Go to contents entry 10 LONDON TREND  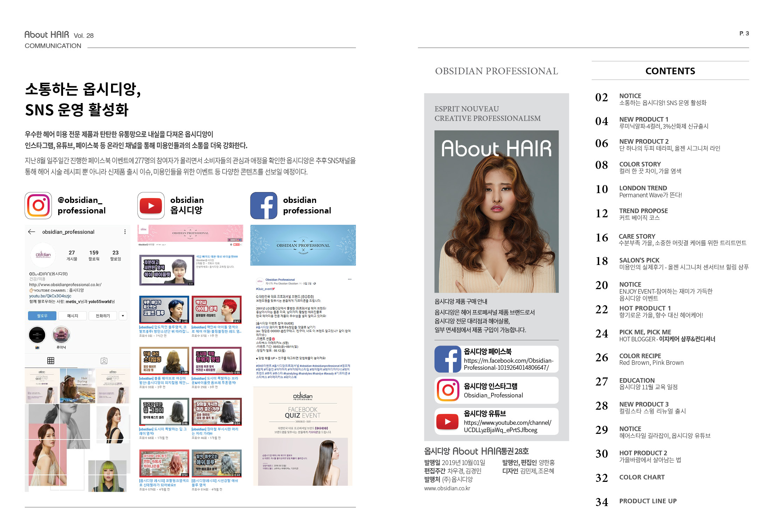[x=639, y=191]
